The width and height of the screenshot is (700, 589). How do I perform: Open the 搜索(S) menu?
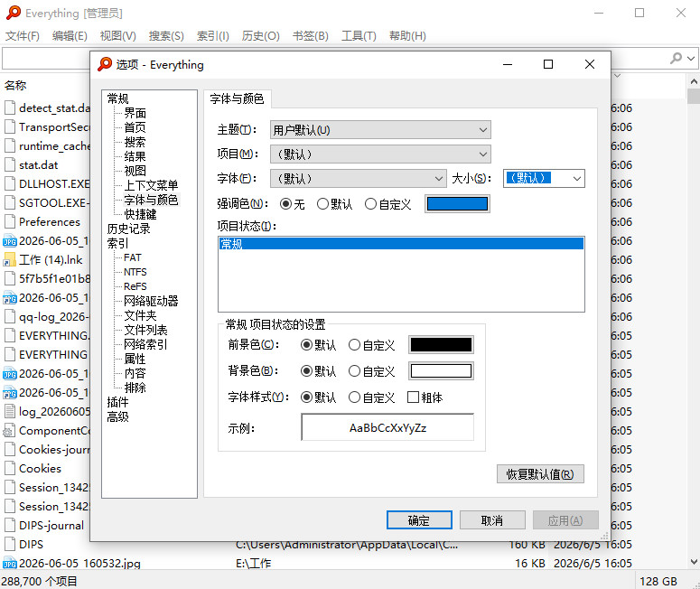click(x=166, y=36)
